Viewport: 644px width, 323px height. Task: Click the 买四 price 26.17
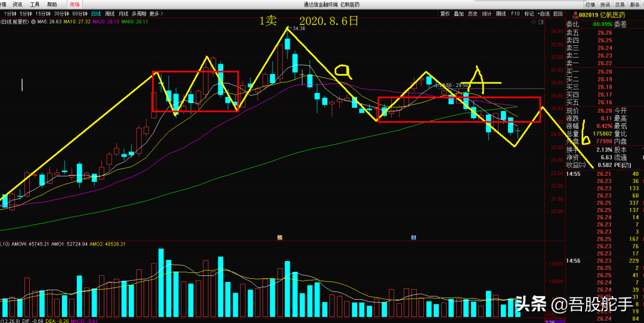tap(605, 95)
